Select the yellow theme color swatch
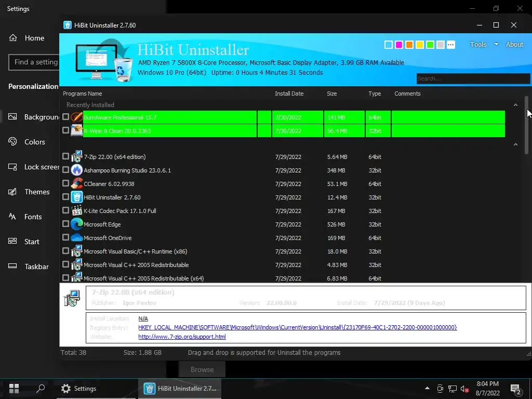The height and width of the screenshot is (399, 532). (420, 45)
